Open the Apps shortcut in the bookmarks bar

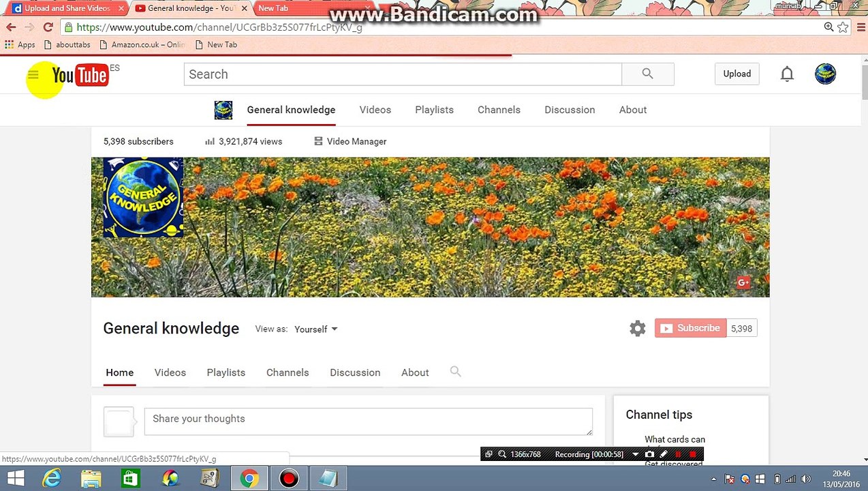click(x=20, y=44)
